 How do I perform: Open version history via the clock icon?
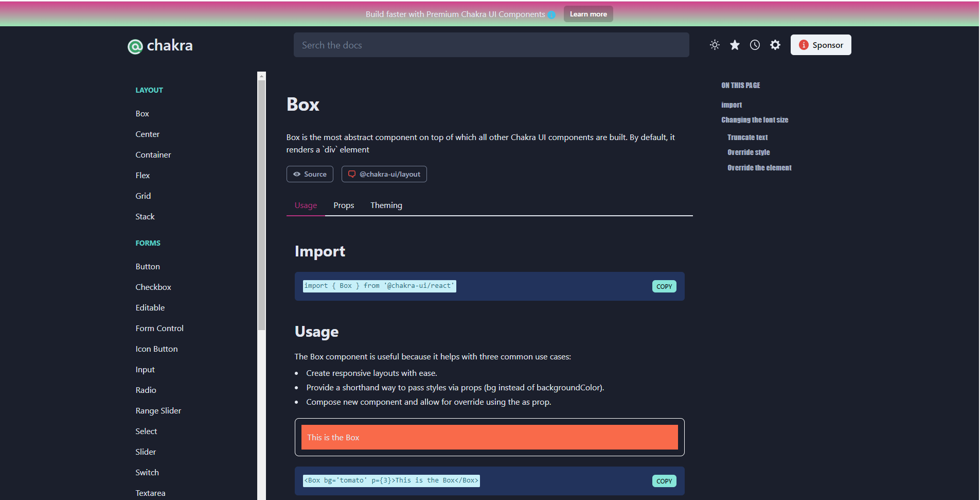(x=755, y=45)
